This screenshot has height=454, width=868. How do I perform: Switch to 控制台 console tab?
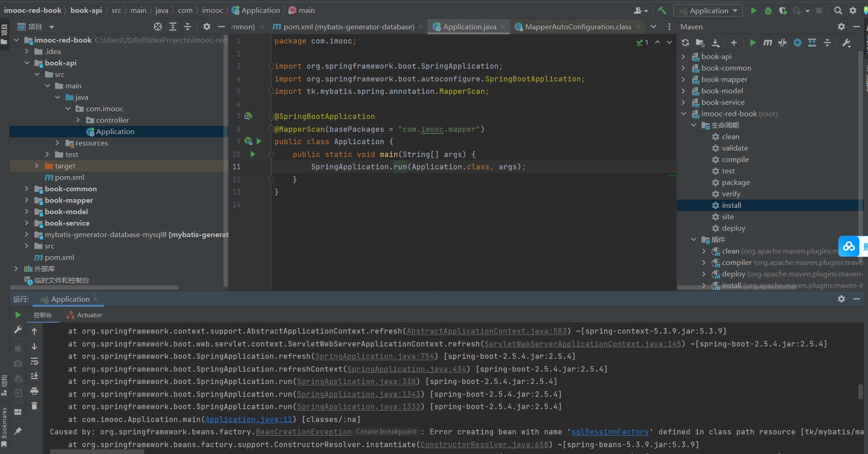[x=43, y=315]
